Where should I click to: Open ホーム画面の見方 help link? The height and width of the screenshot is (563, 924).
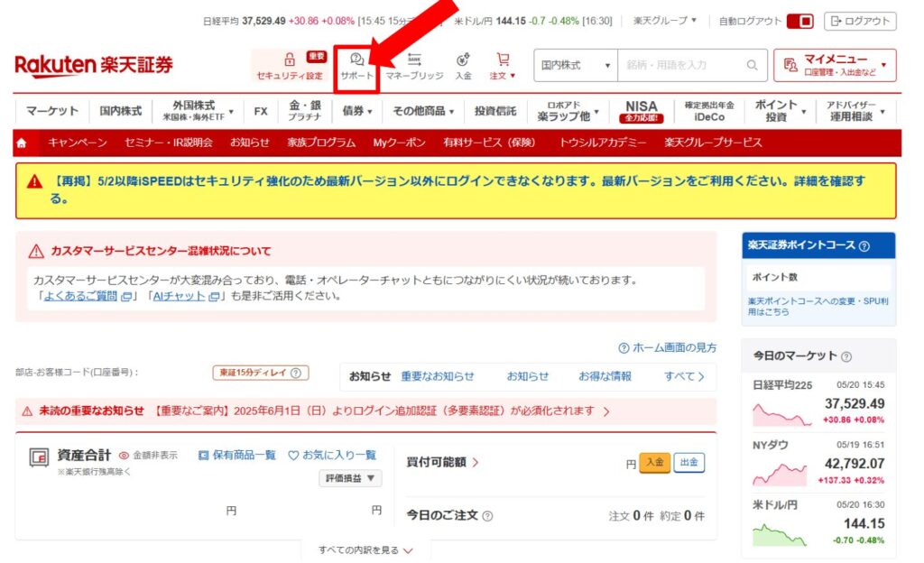point(668,348)
